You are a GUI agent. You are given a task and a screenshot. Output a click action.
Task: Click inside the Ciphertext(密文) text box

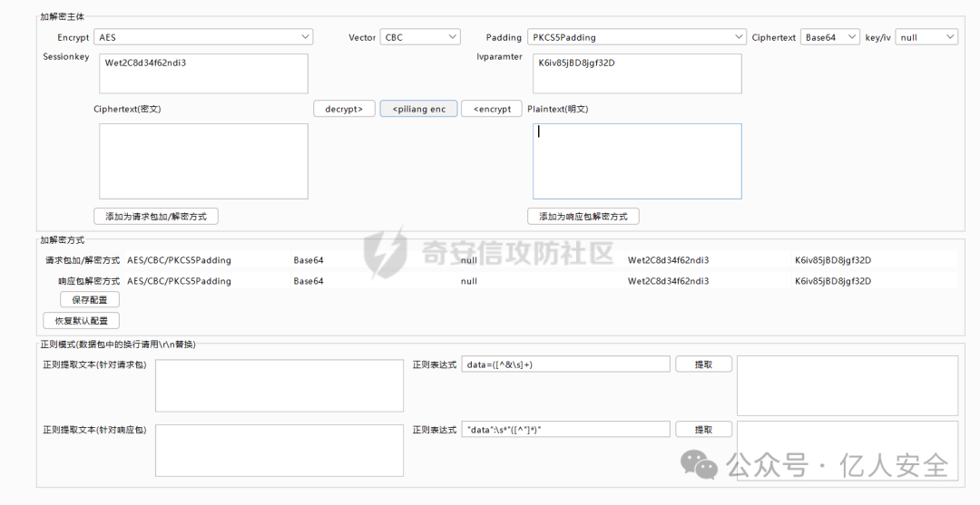coord(203,160)
